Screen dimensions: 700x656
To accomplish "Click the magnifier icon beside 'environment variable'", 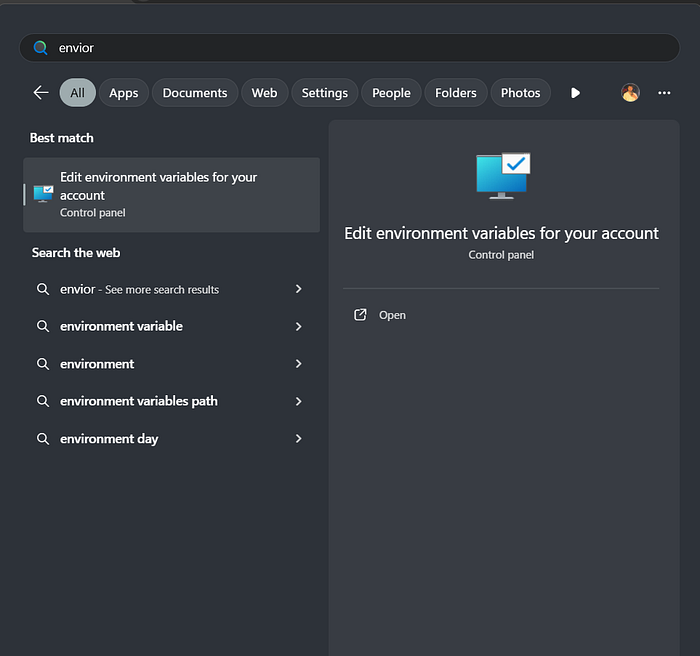I will tap(43, 326).
